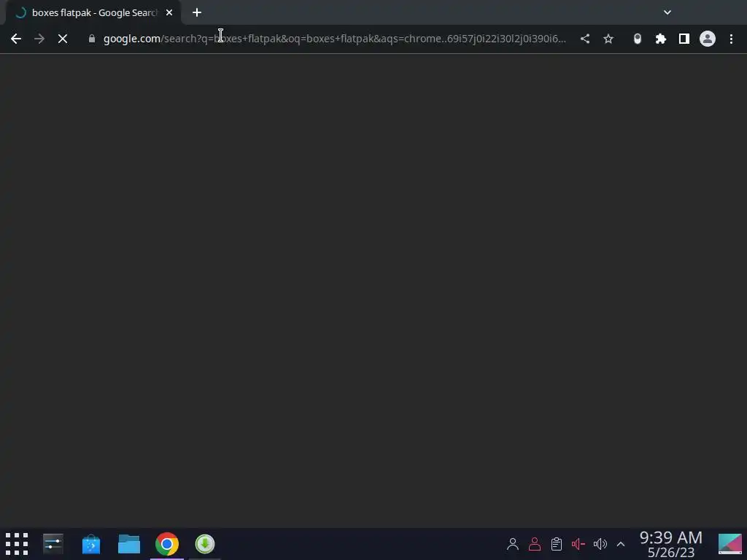
Task: Go back to the previous page
Action: (x=16, y=39)
